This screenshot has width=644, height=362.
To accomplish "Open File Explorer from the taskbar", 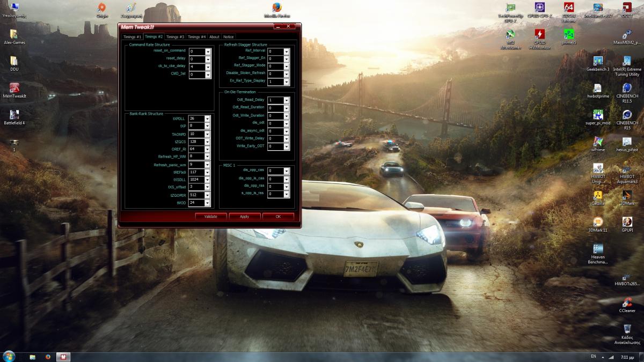I will (x=32, y=357).
